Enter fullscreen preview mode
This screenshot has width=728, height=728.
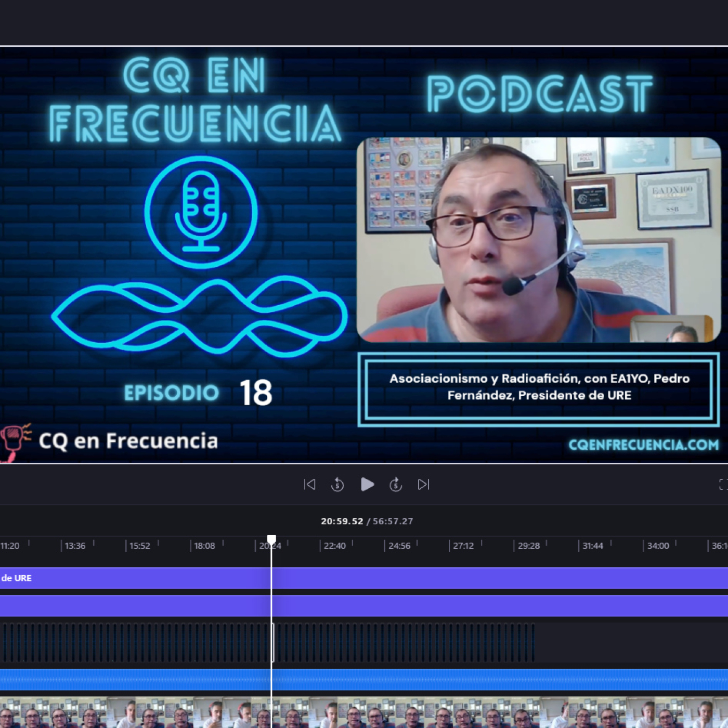click(723, 485)
